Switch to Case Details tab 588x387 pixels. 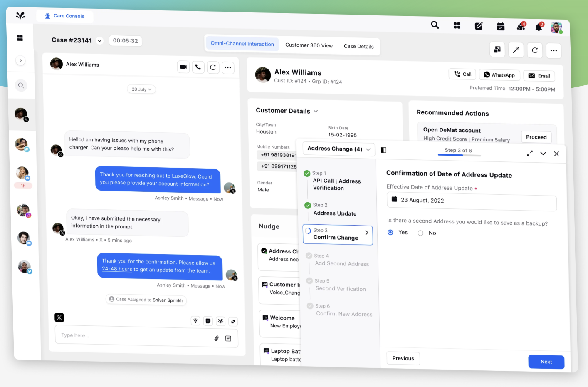tap(358, 47)
